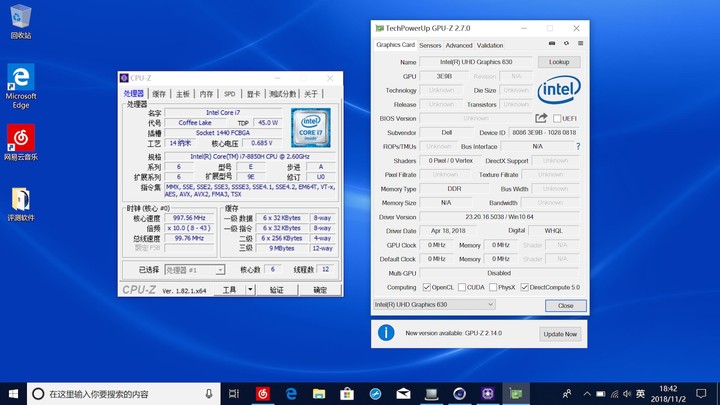Click the Update Now button
Screen dimensions: 720x405
559,333
